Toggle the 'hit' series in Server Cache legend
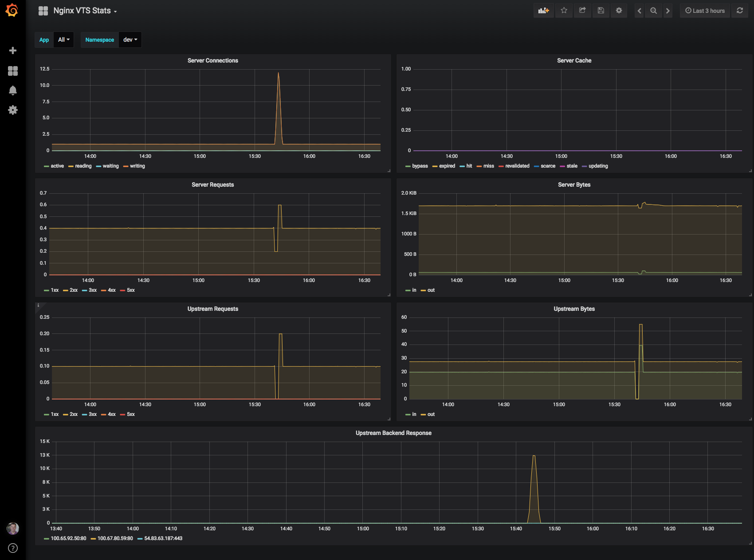This screenshot has width=754, height=560. (469, 166)
